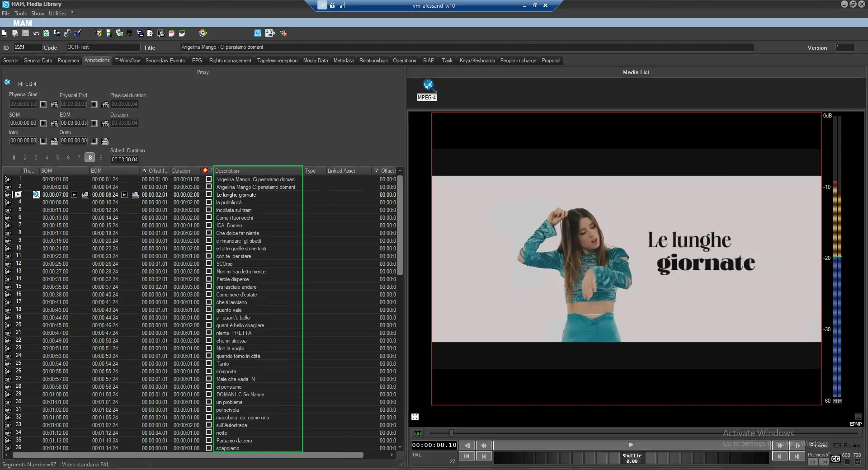The height and width of the screenshot is (470, 868).
Task: Check the box for 'Come i tuoi occhi'
Action: [x=208, y=217]
